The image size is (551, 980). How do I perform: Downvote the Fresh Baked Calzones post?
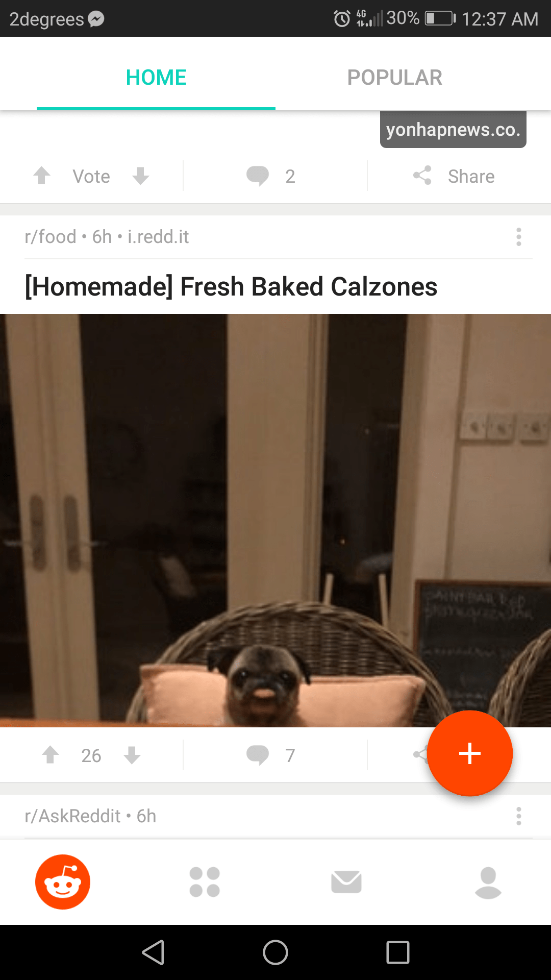(132, 755)
